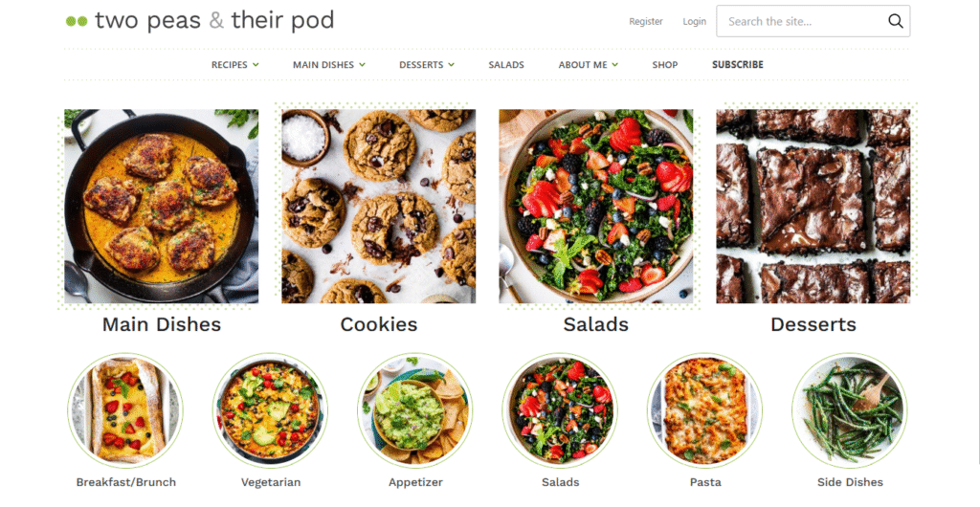Select the Appetizer guacamole circle image
Screen dimensions: 980x507
pyautogui.click(x=415, y=410)
